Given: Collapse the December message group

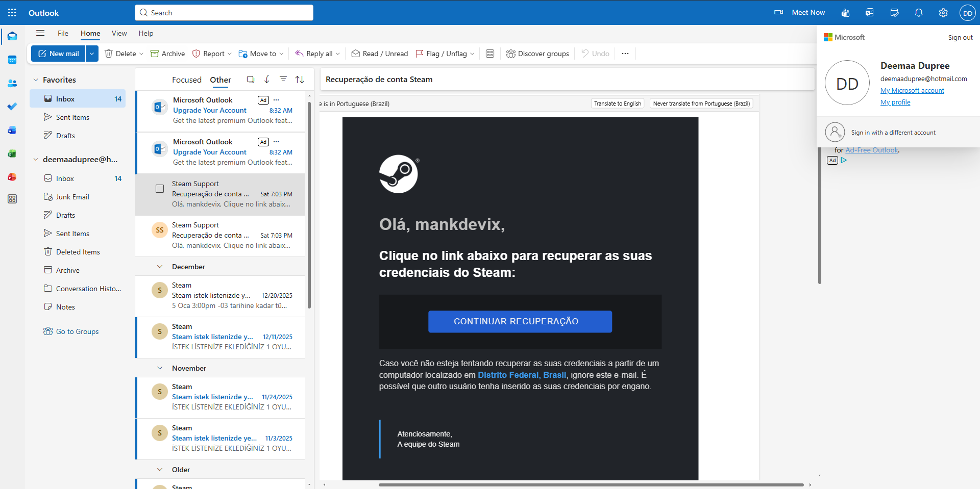Looking at the screenshot, I should click(160, 267).
